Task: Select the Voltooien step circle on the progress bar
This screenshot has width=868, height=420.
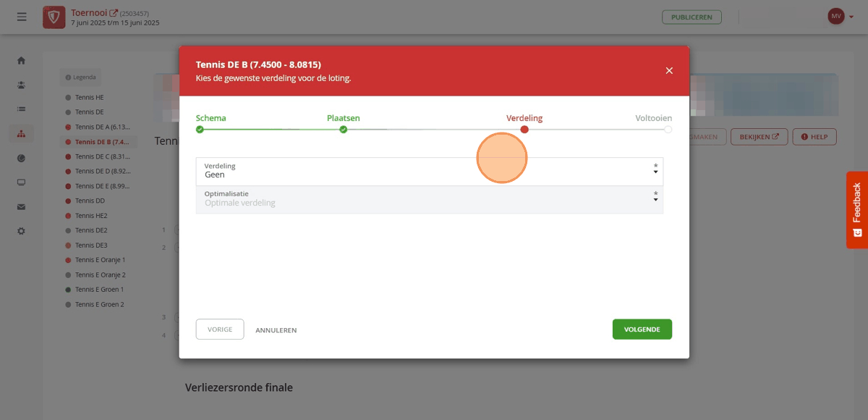Action: point(668,130)
